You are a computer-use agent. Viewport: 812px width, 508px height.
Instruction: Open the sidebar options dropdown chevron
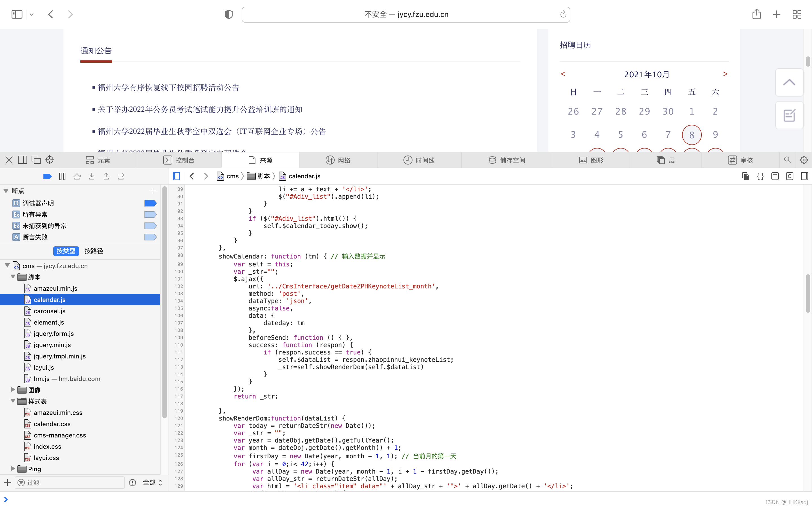pos(32,14)
